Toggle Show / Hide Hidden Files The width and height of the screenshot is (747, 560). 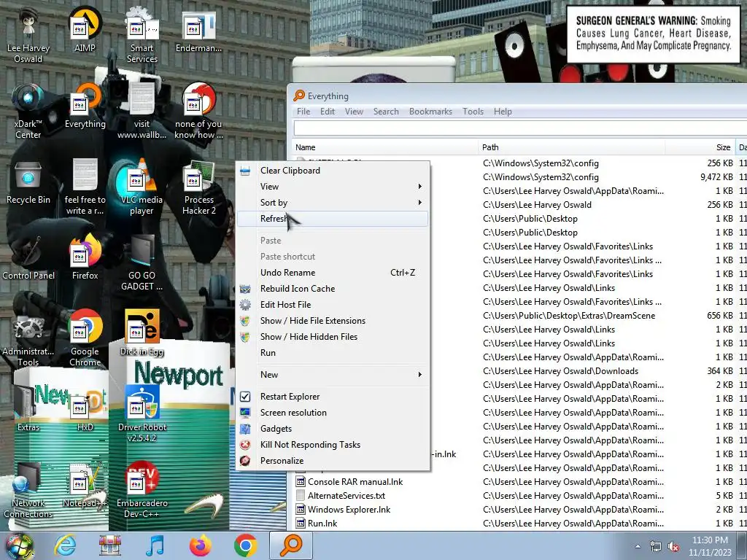332,337
